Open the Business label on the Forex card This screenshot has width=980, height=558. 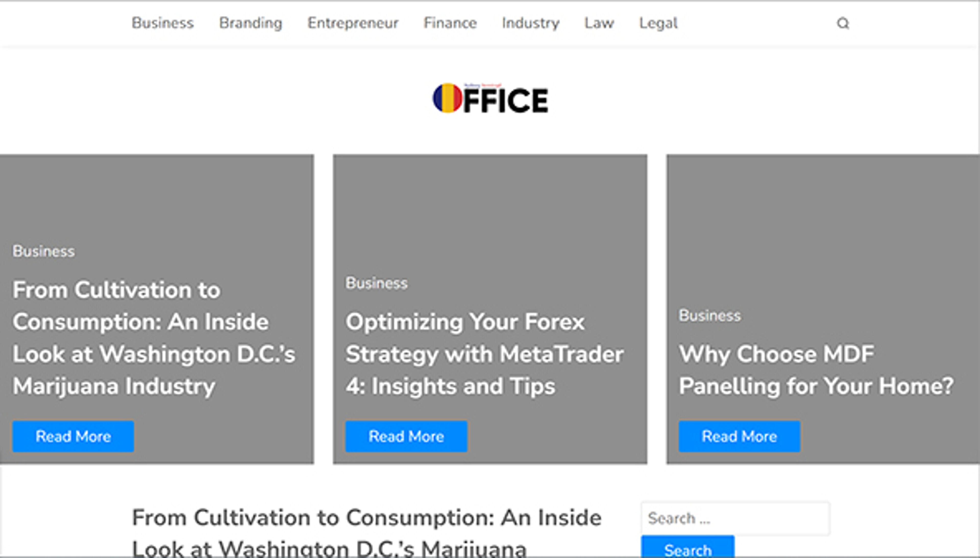[x=377, y=283]
